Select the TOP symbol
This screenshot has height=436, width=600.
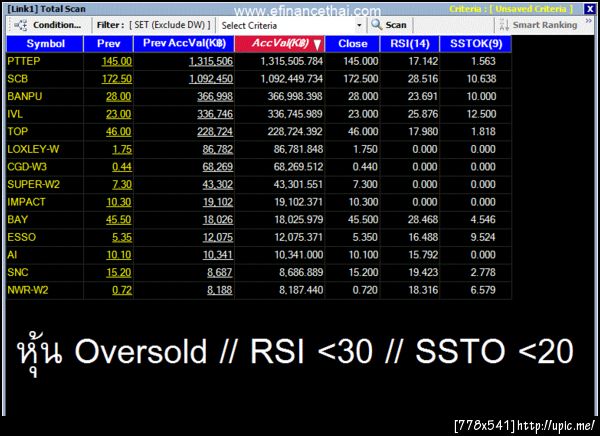point(18,132)
